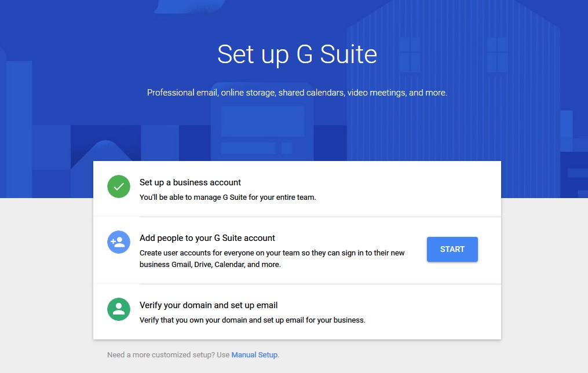Select "Add people to your G Suite account" heading

pyautogui.click(x=207, y=238)
